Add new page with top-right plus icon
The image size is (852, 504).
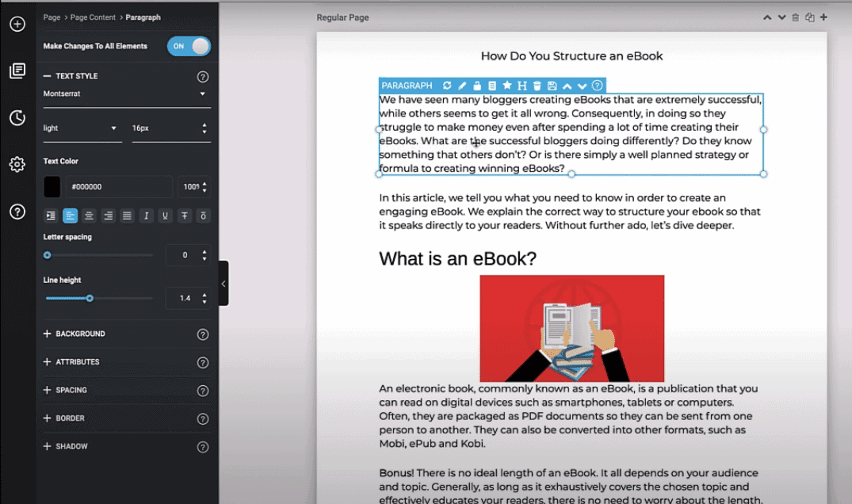coord(823,17)
